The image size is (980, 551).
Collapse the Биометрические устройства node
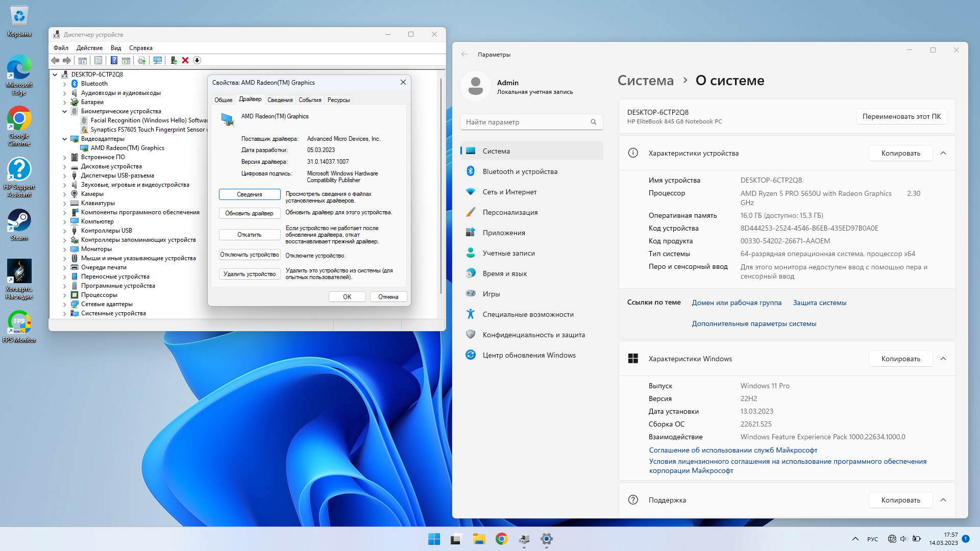click(x=65, y=111)
